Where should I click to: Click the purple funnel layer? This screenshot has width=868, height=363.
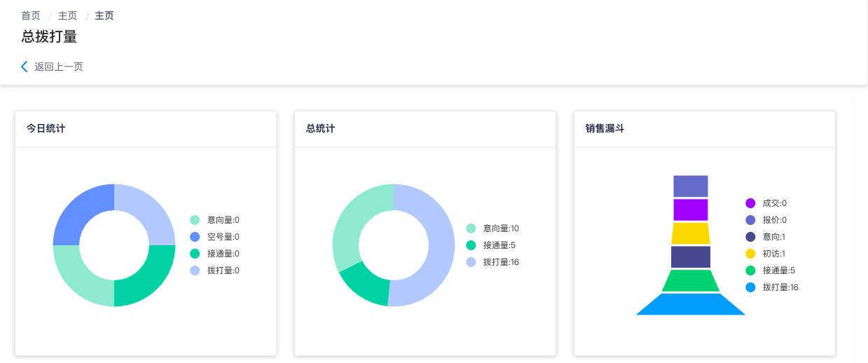tap(690, 210)
